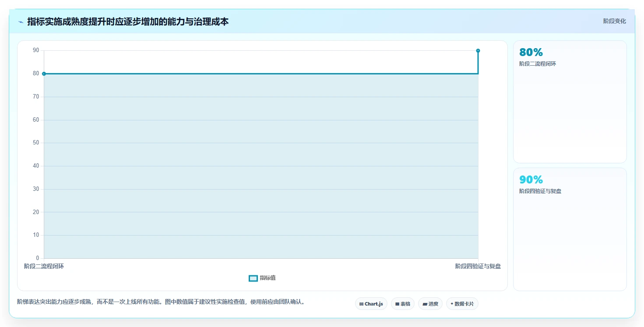Click the lightning icon beside the title

pyautogui.click(x=21, y=21)
